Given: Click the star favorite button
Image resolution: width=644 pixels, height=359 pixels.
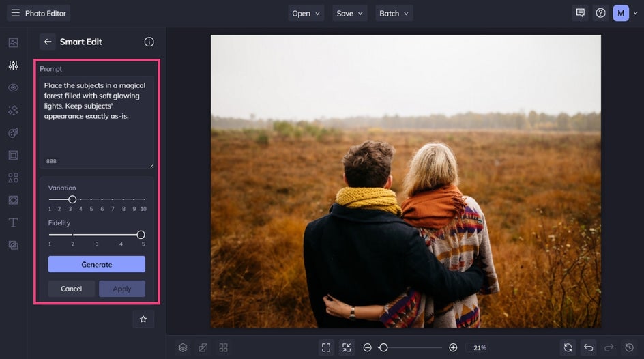Looking at the screenshot, I should (x=143, y=319).
